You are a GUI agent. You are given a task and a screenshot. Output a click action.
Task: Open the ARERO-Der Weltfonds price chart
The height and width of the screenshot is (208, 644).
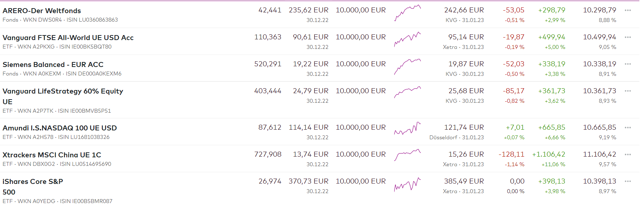pyautogui.click(x=407, y=13)
